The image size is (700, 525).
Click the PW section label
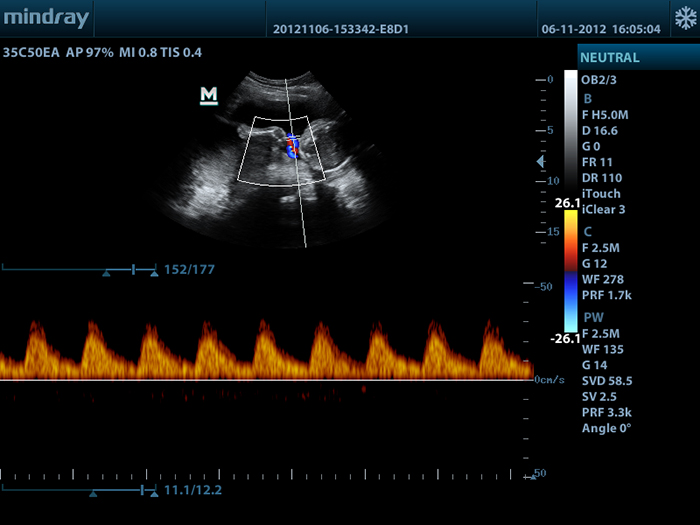pos(593,317)
